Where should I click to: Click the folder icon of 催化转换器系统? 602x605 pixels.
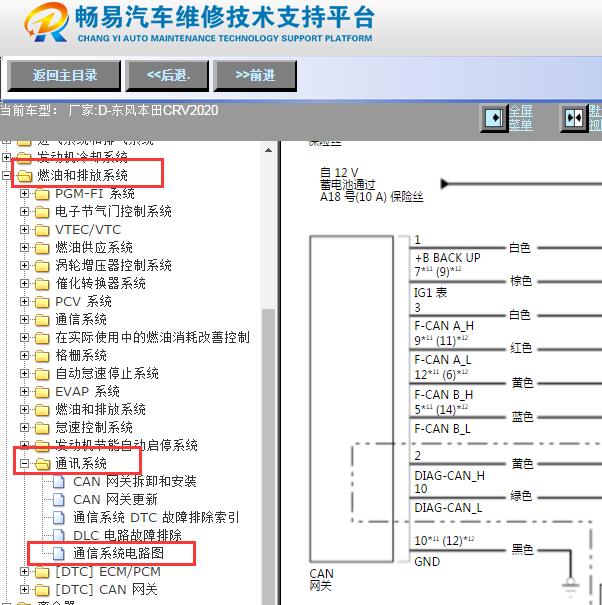point(42,284)
